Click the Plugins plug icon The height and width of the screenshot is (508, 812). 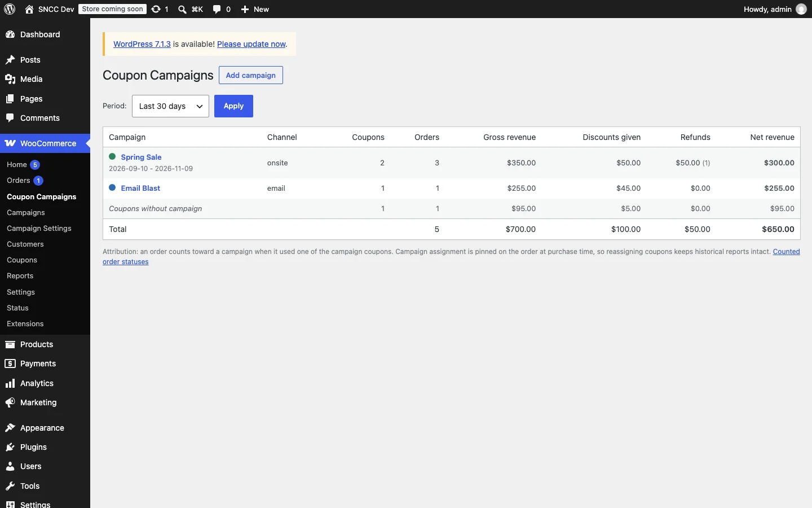point(10,447)
